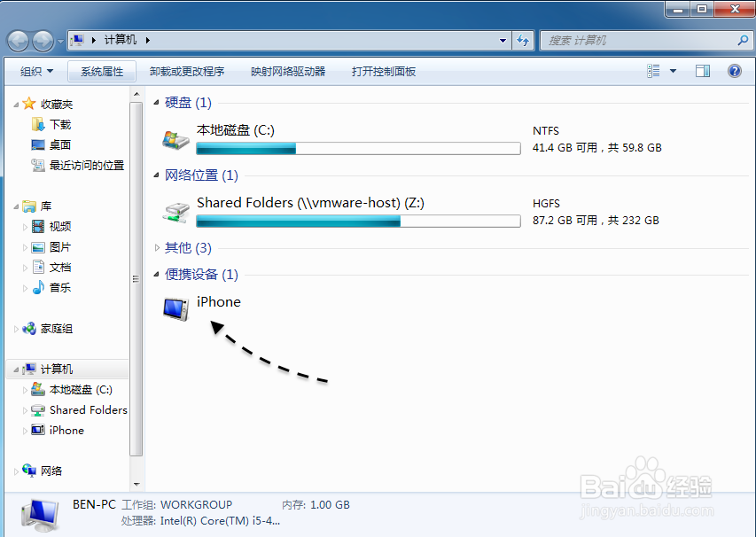Screen dimensions: 756x537
Task: Click 映射网络驱动器 in toolbar
Action: pyautogui.click(x=288, y=72)
